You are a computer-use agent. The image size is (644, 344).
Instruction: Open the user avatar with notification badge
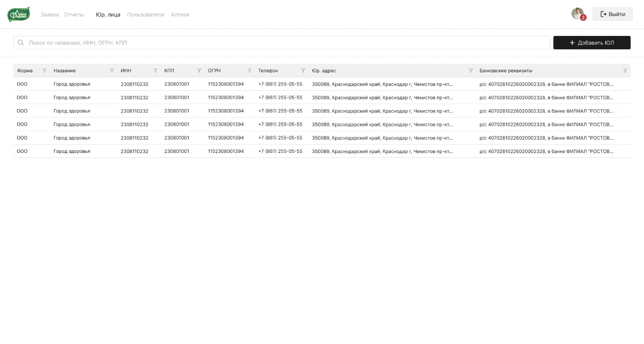click(578, 14)
